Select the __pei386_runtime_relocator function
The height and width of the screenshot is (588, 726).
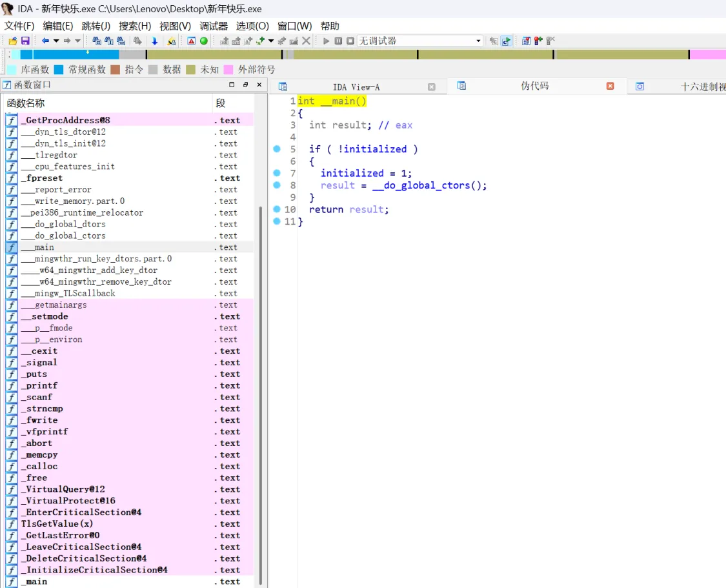(x=130, y=212)
